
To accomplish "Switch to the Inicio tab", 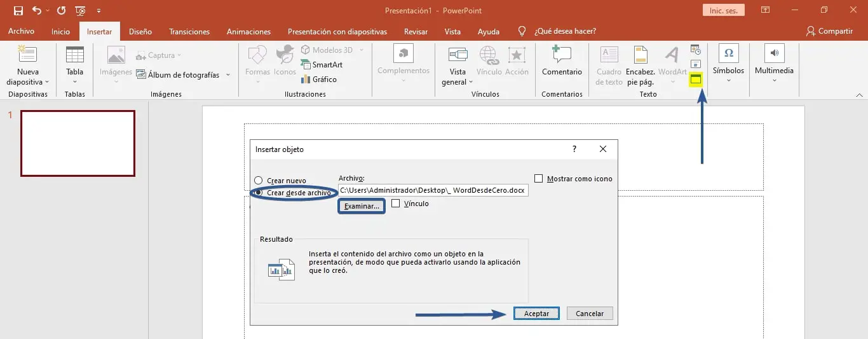I will pos(60,31).
